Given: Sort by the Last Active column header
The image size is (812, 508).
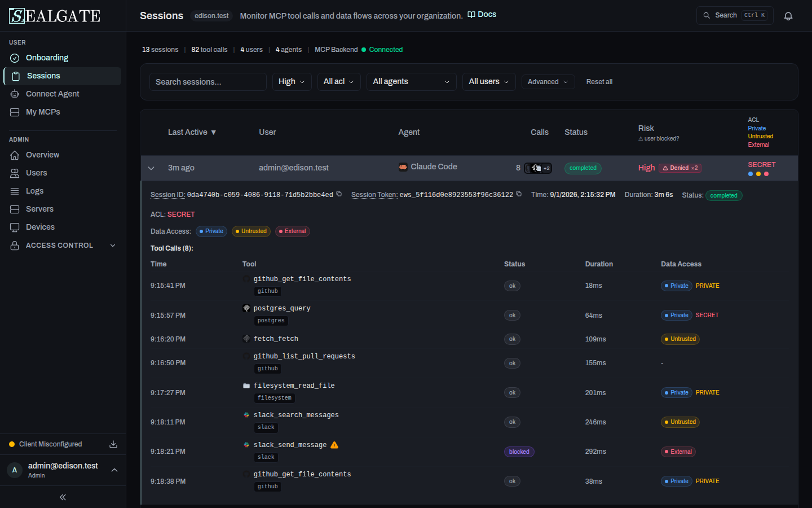Looking at the screenshot, I should pos(192,132).
